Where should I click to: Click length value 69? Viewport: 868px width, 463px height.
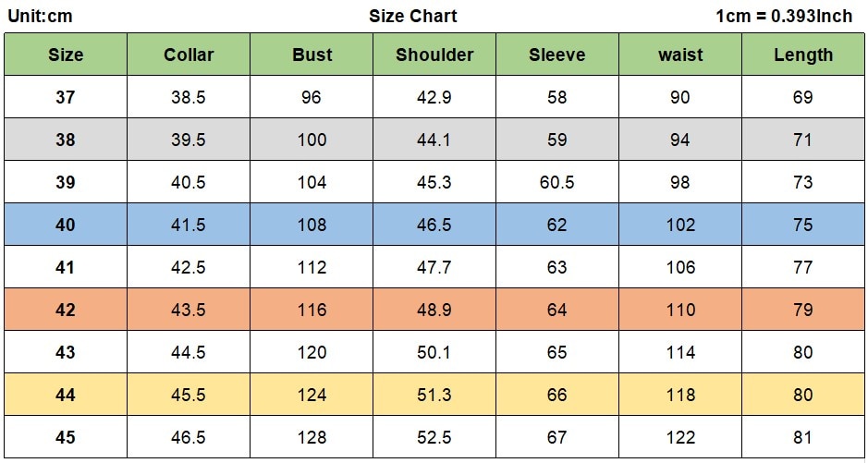(x=803, y=97)
